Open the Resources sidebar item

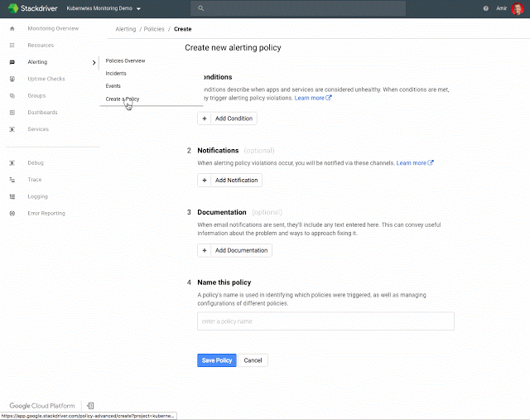pos(41,46)
